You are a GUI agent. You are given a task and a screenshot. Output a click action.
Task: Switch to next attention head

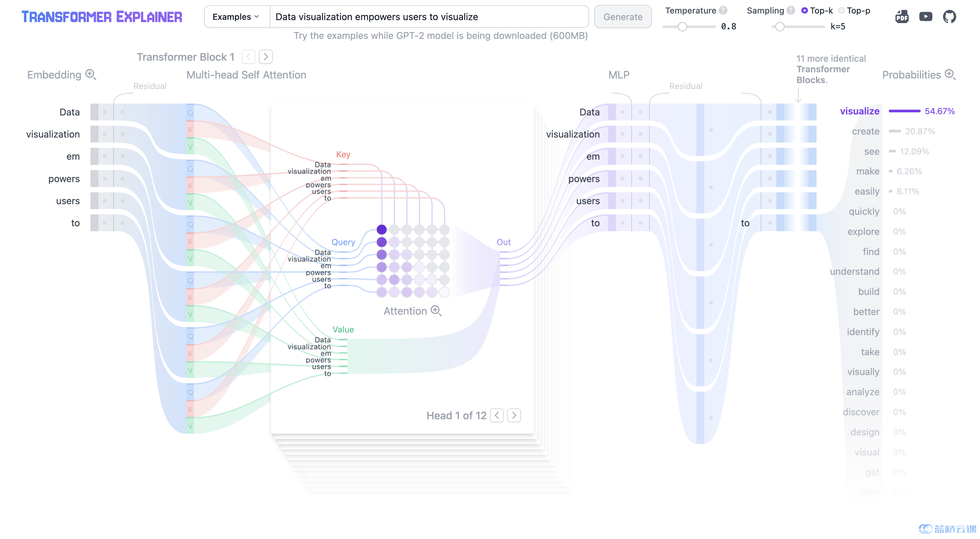(x=514, y=415)
